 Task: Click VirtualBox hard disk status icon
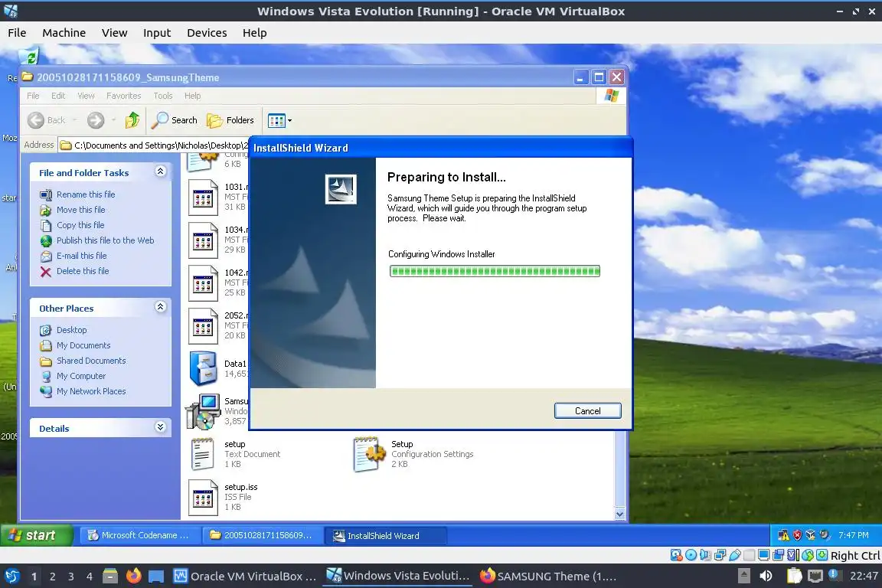[676, 555]
